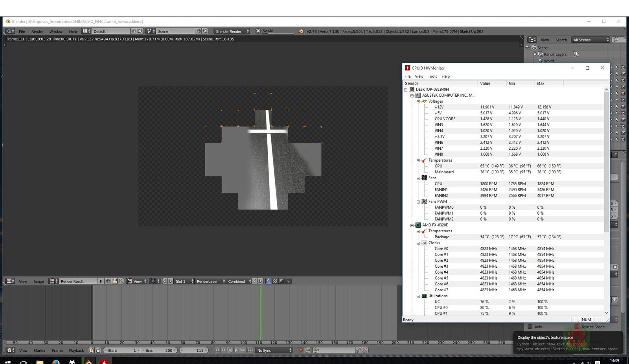Image resolution: width=629 pixels, height=364 pixels.
Task: Click the timeline frame range lock icon
Action: [x=98, y=350]
